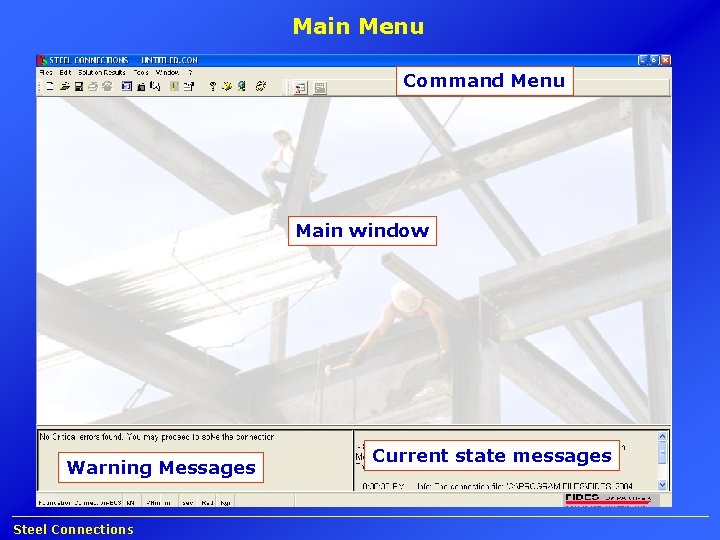Minimize the Steel Connections window
The width and height of the screenshot is (720, 540).
coord(642,60)
